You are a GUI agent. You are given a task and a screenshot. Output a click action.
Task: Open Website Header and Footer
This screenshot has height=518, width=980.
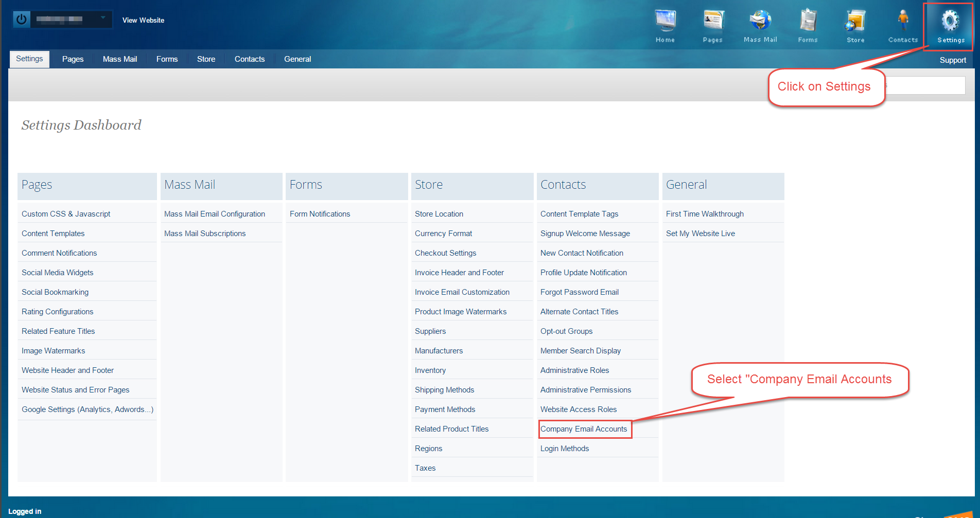[x=67, y=370]
